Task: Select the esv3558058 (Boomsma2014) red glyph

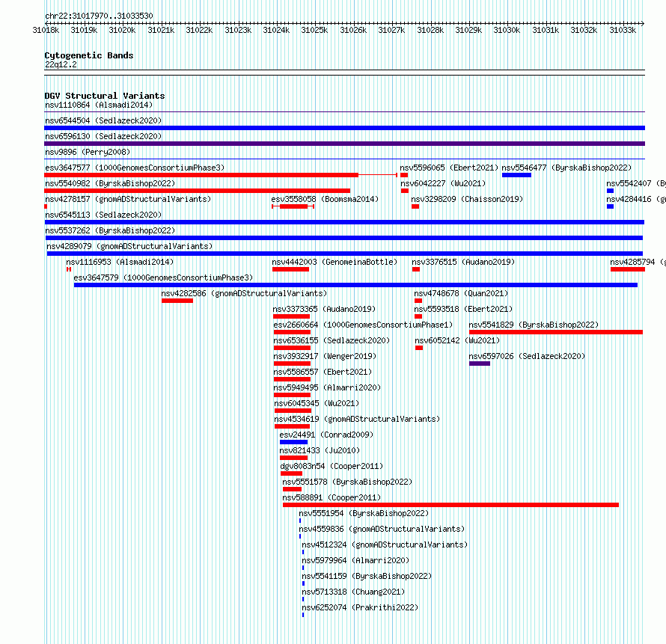Action: (x=293, y=206)
